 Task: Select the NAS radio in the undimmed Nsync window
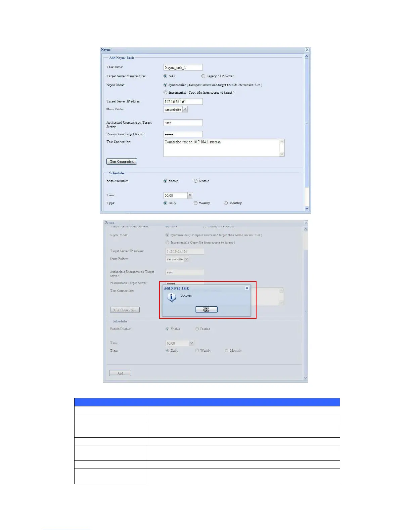[x=165, y=76]
